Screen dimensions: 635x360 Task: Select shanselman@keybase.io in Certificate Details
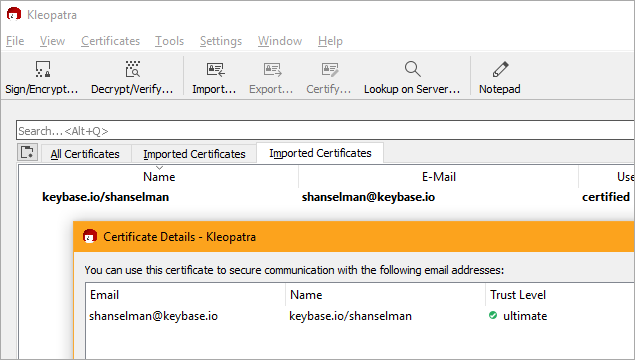point(153,315)
